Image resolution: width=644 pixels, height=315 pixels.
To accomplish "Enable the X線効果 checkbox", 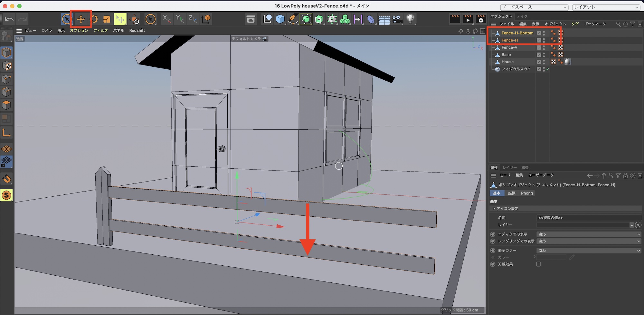I will [538, 264].
